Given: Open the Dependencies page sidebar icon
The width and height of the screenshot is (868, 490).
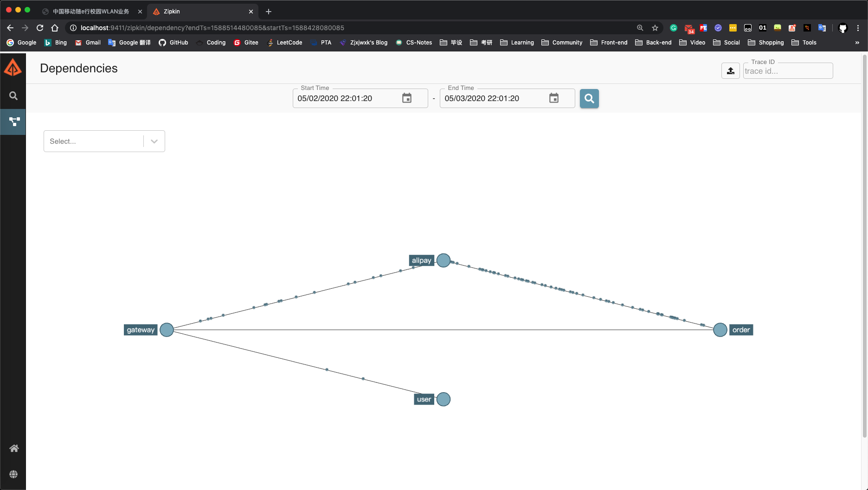Looking at the screenshot, I should pyautogui.click(x=13, y=122).
